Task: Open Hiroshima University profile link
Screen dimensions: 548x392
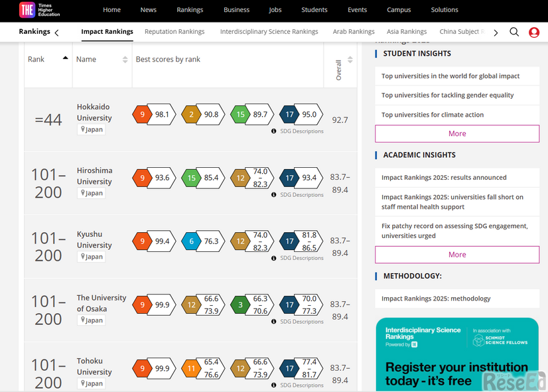Action: pyautogui.click(x=94, y=176)
